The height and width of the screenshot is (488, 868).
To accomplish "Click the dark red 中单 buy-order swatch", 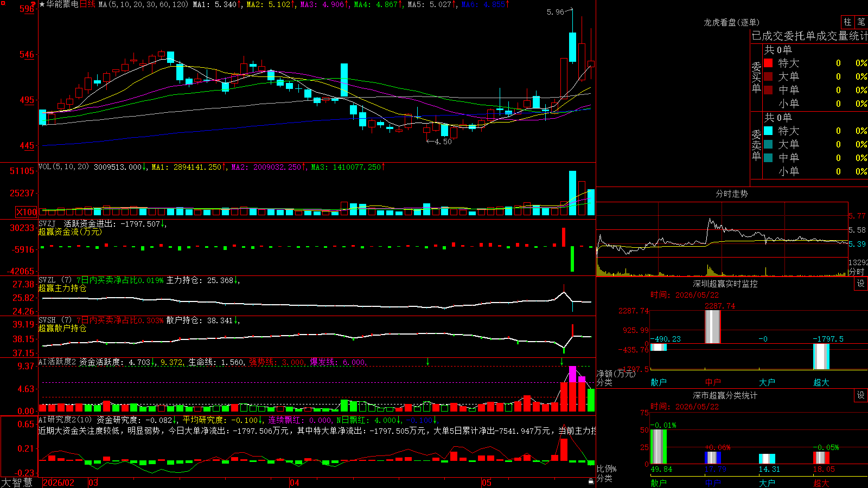I will pos(768,90).
